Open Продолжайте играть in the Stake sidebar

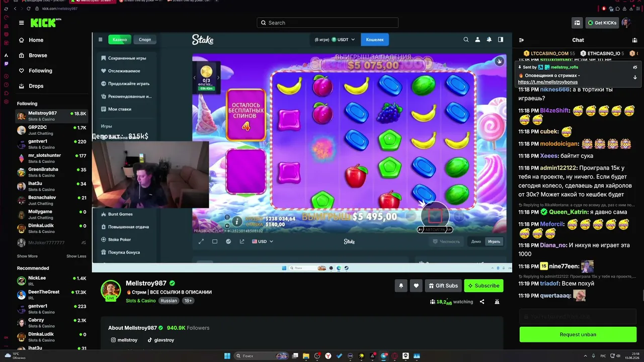coord(125,83)
